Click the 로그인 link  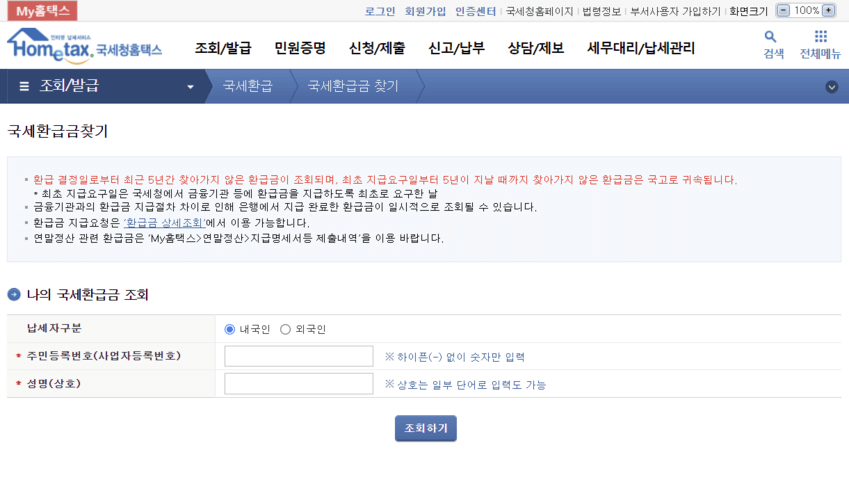click(x=380, y=11)
